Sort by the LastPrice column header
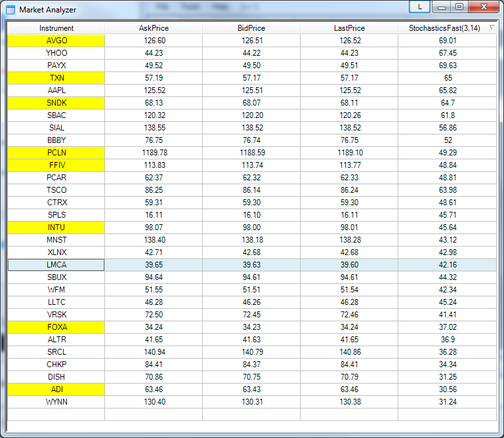Viewport: 504px width, 438px height. [x=349, y=28]
